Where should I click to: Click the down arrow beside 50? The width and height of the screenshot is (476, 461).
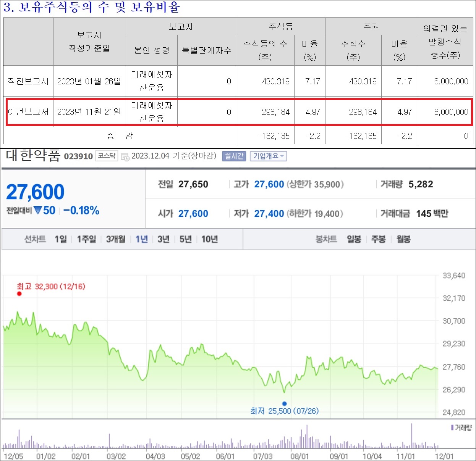click(x=37, y=210)
